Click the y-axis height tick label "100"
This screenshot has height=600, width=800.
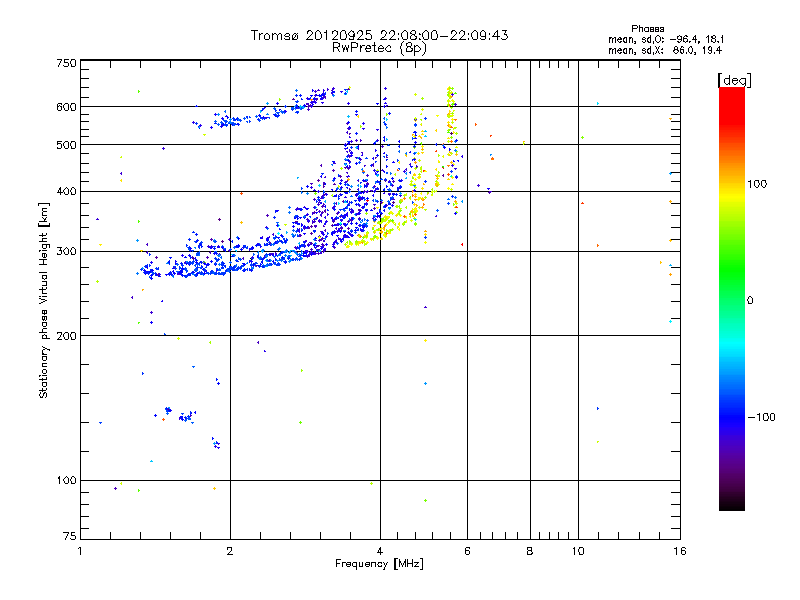[x=66, y=480]
